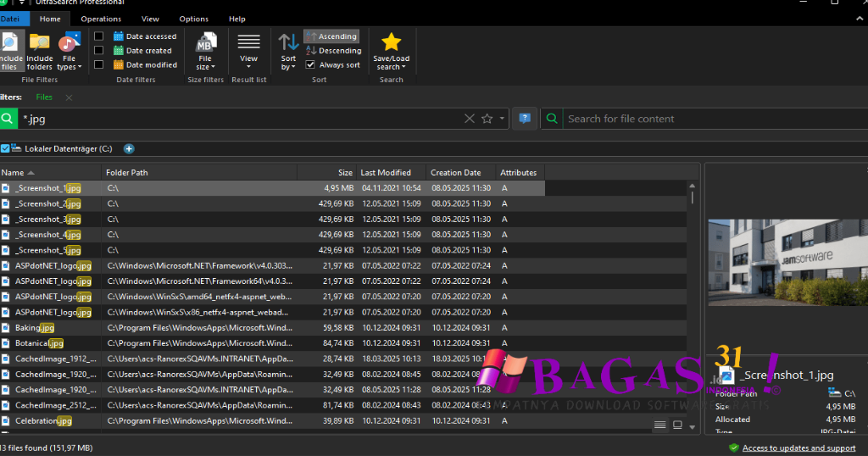The image size is (868, 456).
Task: Select the Botanical.jpg file
Action: point(39,343)
